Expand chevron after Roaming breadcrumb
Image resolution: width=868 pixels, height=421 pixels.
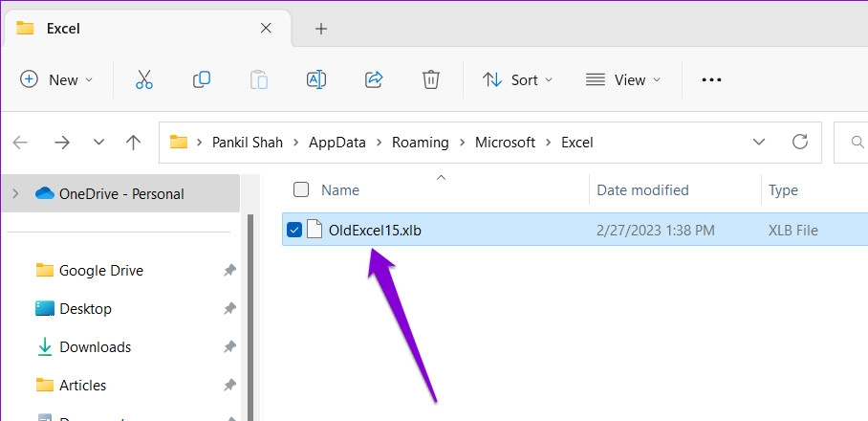pyautogui.click(x=463, y=143)
